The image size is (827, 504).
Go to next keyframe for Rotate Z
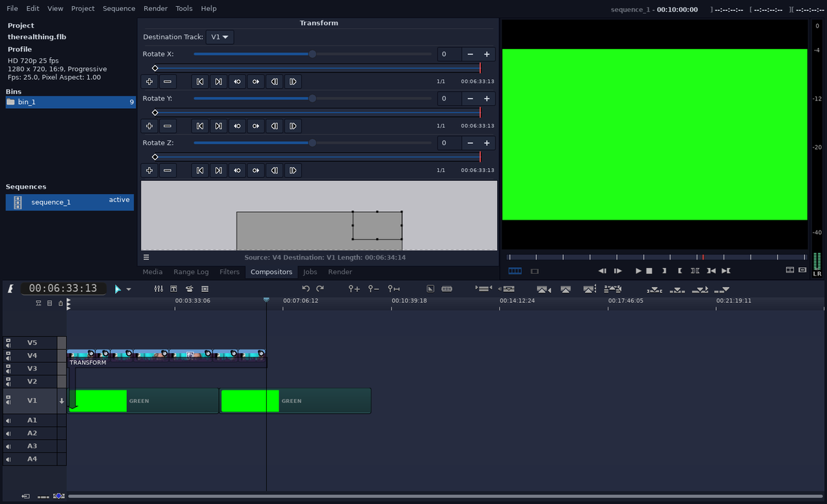click(x=218, y=170)
